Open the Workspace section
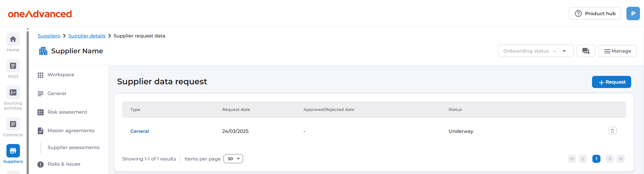The image size is (644, 174). coord(61,75)
